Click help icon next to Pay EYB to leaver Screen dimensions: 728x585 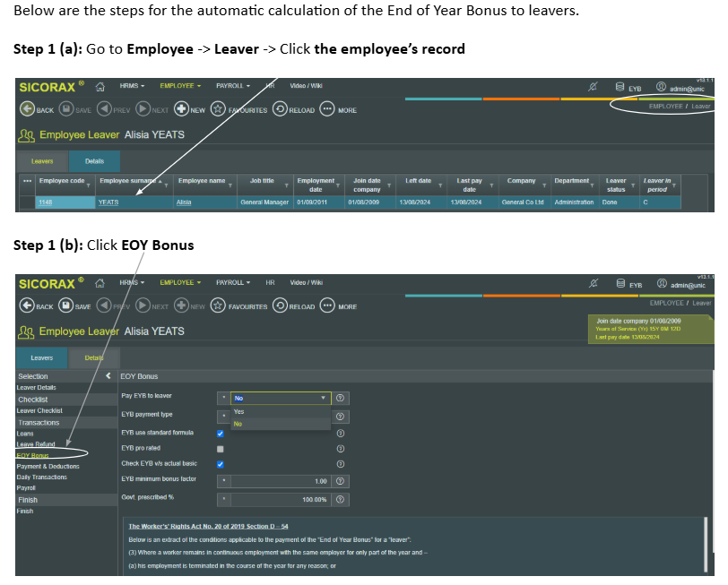(x=340, y=398)
